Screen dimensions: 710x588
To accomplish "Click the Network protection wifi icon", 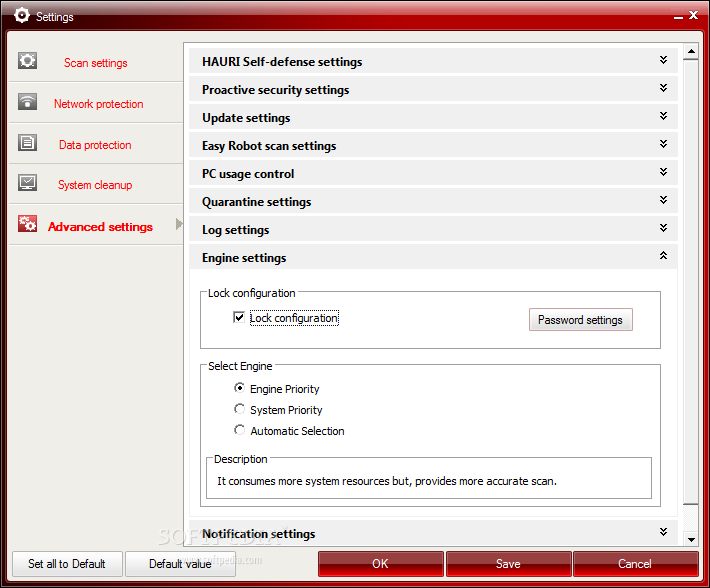I will coord(27,102).
